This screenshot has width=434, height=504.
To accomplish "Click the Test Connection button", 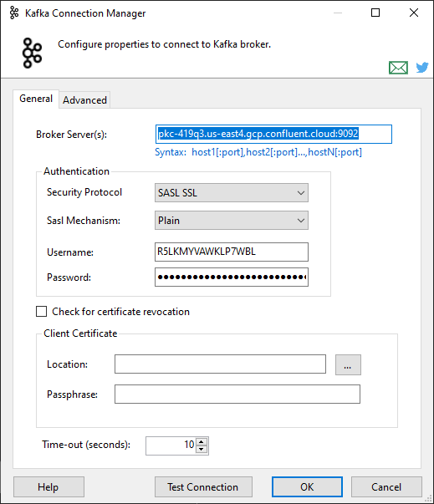I will 203,487.
